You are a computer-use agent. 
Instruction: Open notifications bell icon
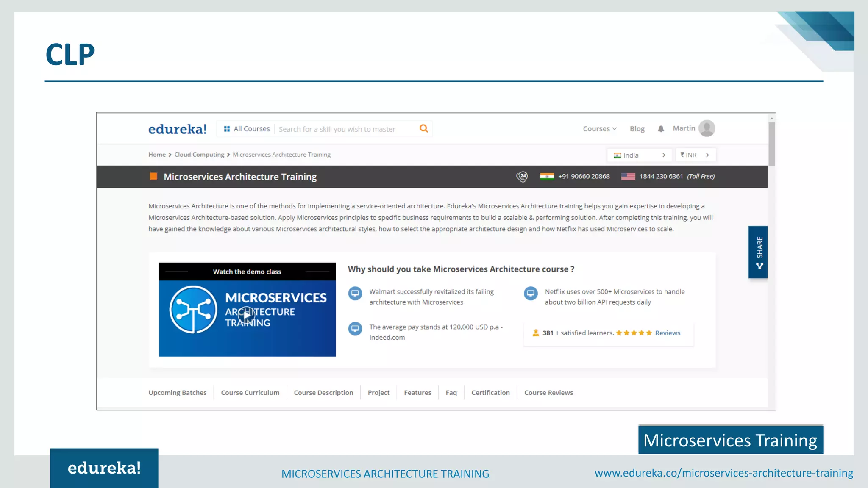coord(661,129)
